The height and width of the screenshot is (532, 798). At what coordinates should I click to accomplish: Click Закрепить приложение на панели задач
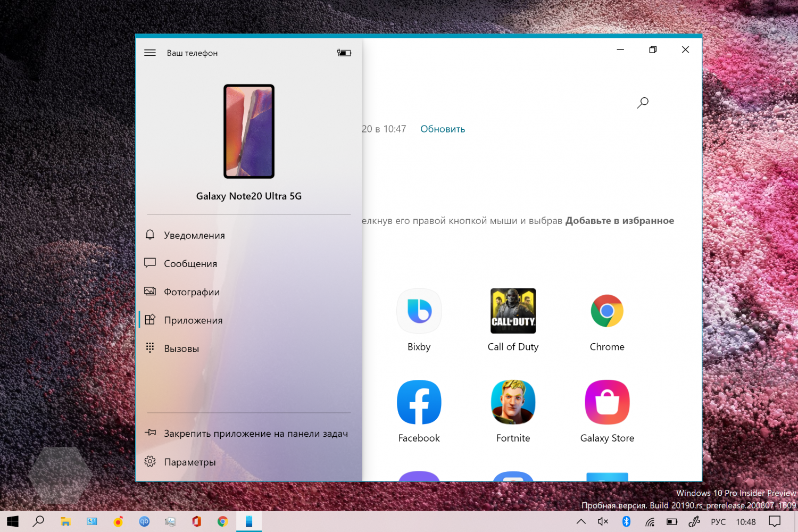click(249, 433)
